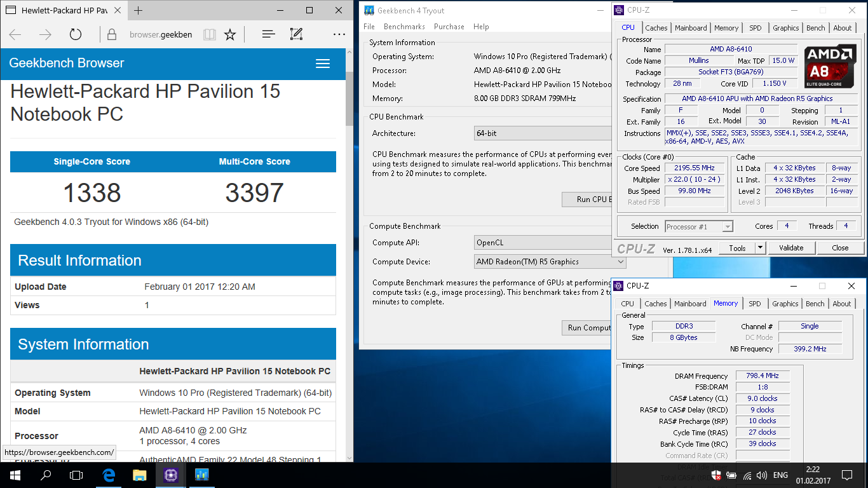Click the Validate button in CPU-Z
Screen dimensions: 868x488
791,248
